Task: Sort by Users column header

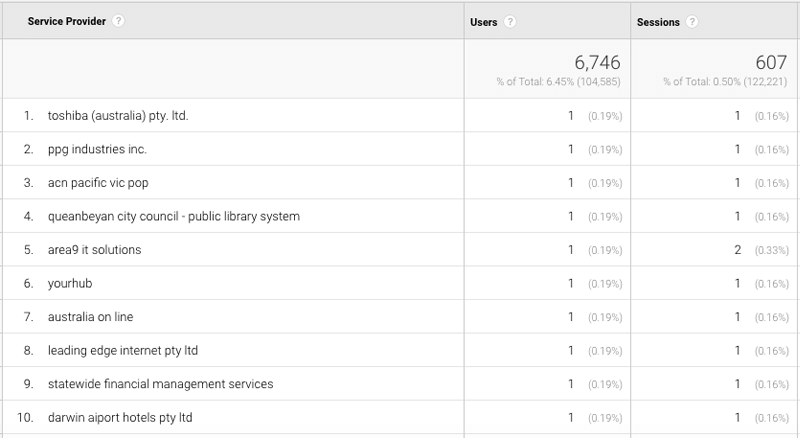Action: click(483, 22)
